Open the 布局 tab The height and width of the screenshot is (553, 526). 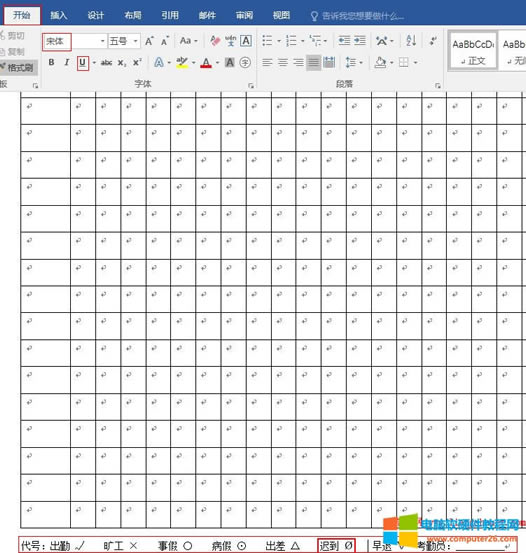coord(133,15)
